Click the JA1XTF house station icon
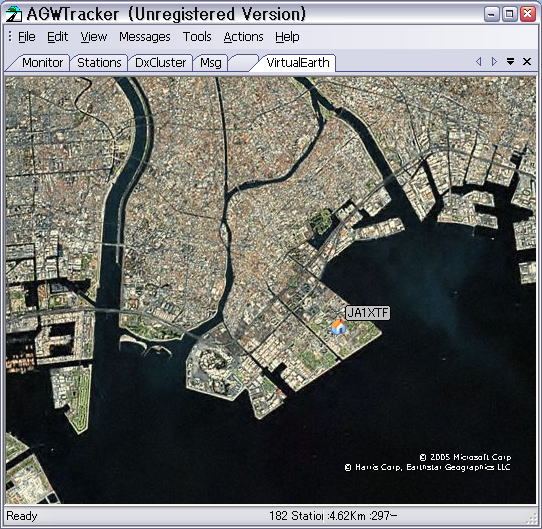This screenshot has width=542, height=529. pos(338,327)
